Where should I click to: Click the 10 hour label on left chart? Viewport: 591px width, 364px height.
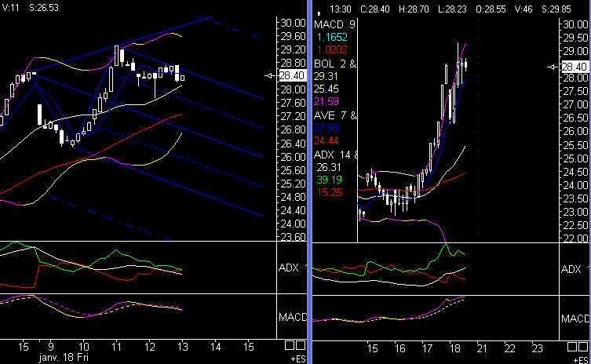coord(84,347)
